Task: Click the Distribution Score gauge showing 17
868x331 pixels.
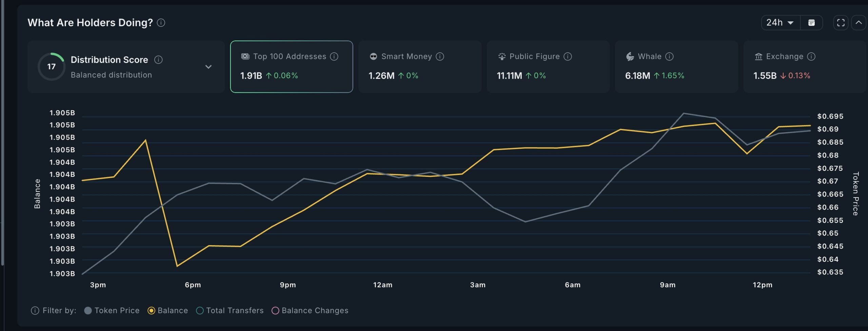Action: pyautogui.click(x=52, y=66)
